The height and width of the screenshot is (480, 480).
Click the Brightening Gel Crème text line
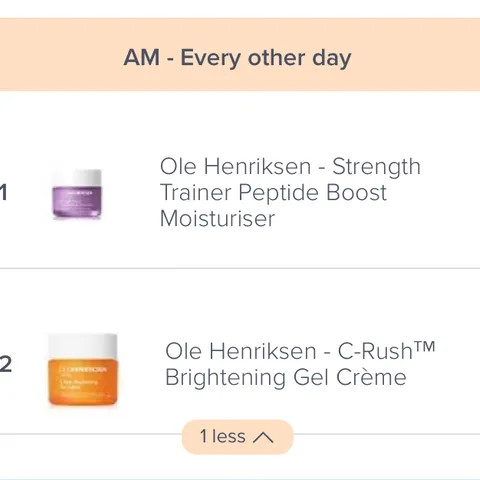(286, 377)
